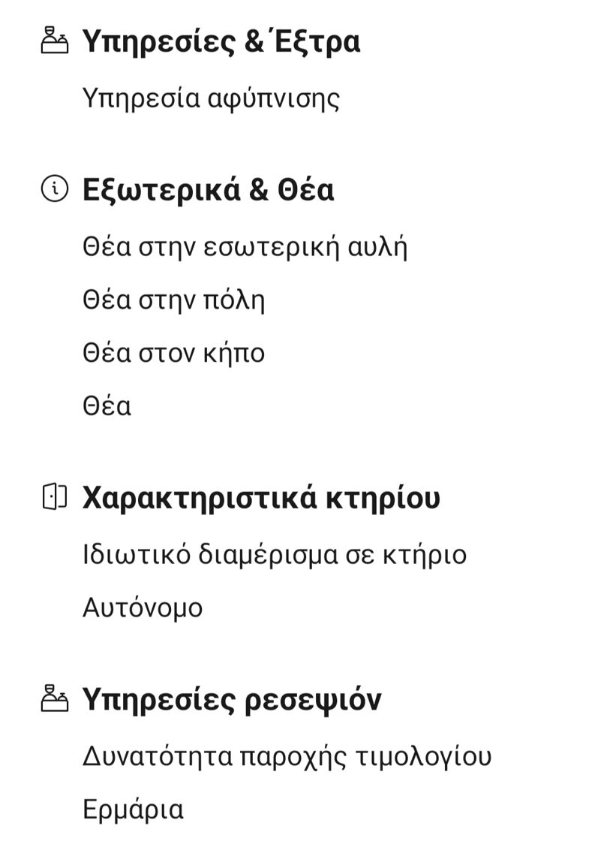Click the standalone Θέα list item
Image resolution: width=616 pixels, height=841 pixels.
pyautogui.click(x=107, y=406)
